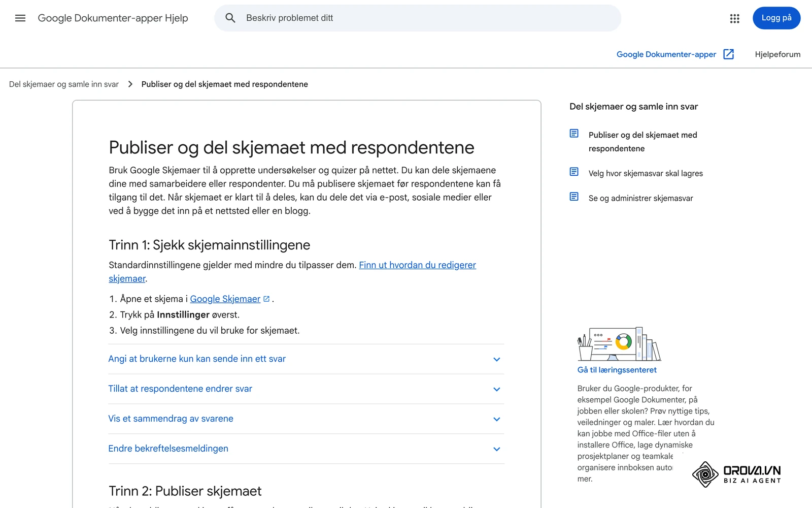Expand 'Vis et sammendrag av svarene'

[306, 419]
